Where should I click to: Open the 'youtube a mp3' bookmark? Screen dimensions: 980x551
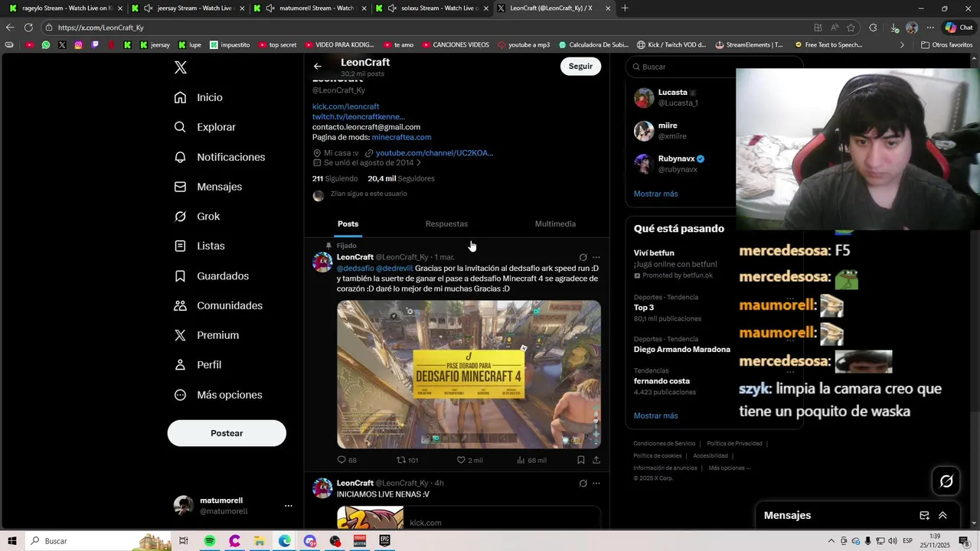point(524,45)
